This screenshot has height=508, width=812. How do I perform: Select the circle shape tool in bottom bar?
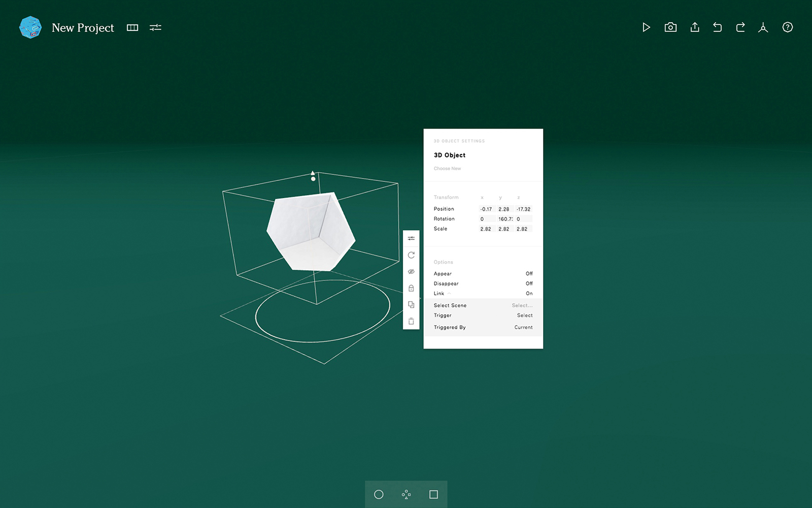coord(379,494)
